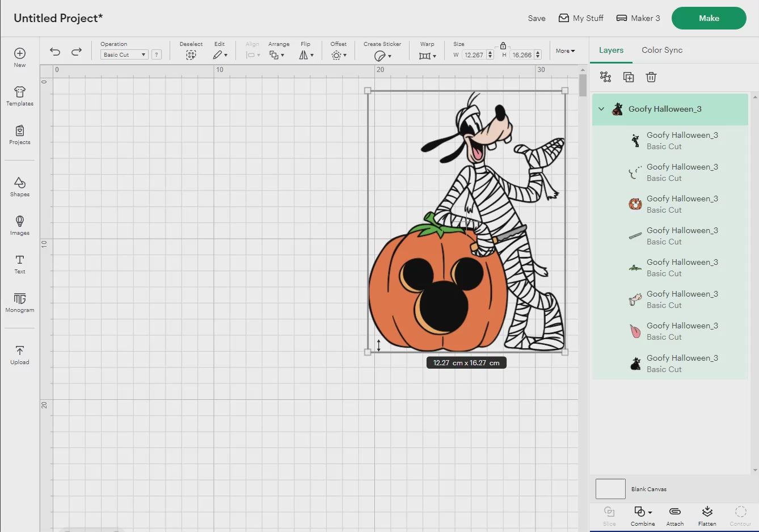Open the Arrange dropdown
The width and height of the screenshot is (759, 532).
pyautogui.click(x=277, y=55)
